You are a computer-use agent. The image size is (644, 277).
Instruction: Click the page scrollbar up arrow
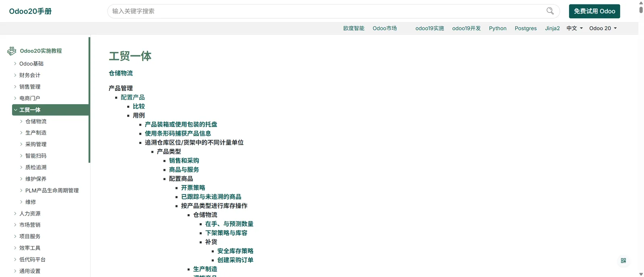point(641,2)
